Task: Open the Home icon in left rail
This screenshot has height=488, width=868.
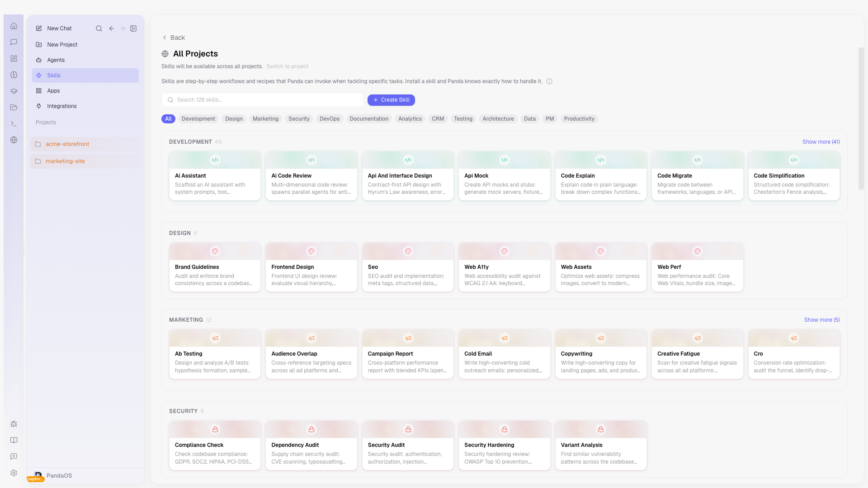Action: (14, 26)
